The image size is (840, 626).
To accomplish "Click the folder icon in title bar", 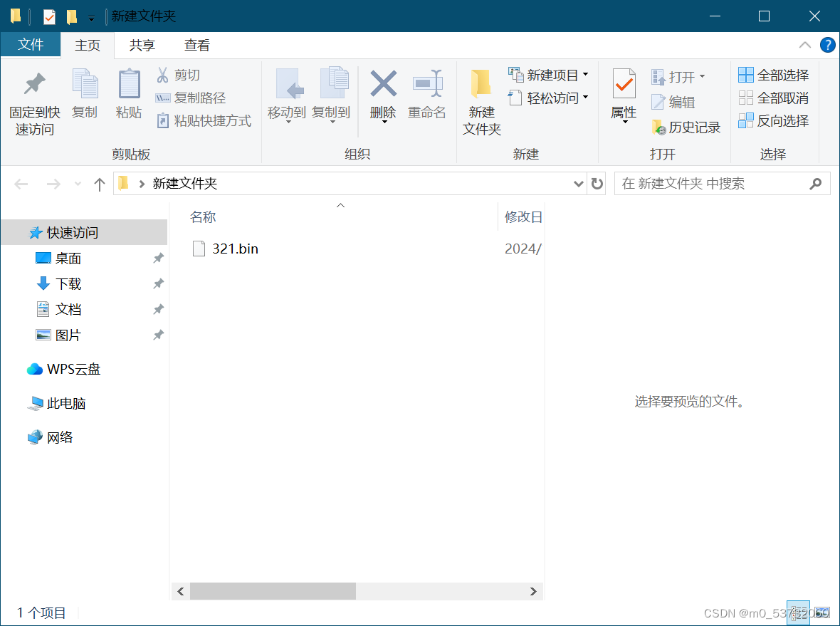I will pyautogui.click(x=16, y=16).
